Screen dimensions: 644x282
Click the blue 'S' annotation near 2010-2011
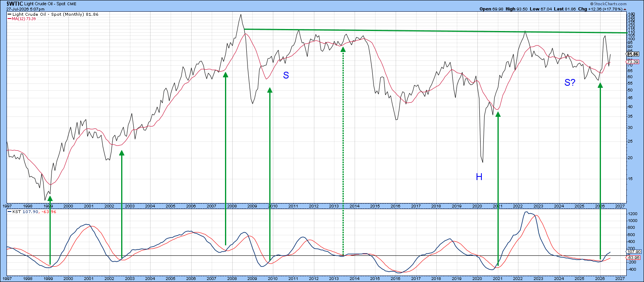tap(286, 75)
